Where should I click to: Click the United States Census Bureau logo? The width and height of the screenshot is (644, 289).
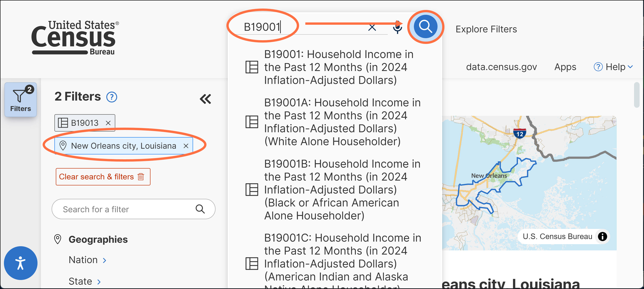tap(75, 37)
